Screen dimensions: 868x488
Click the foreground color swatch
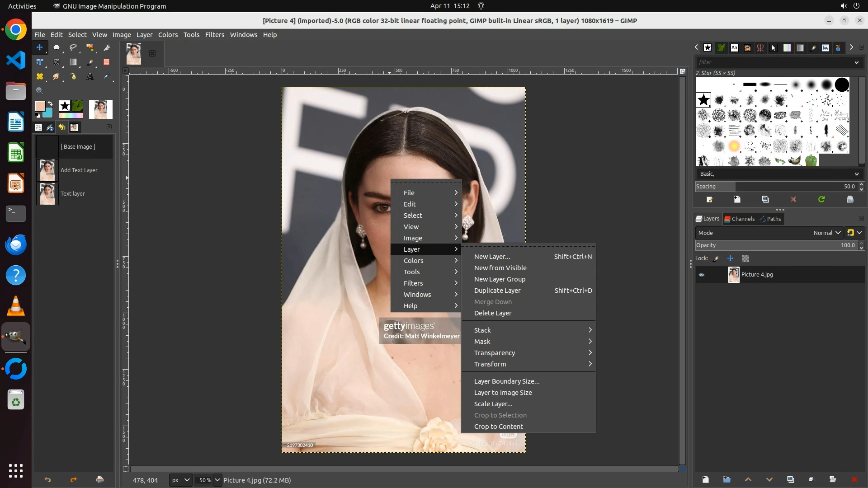(40, 106)
